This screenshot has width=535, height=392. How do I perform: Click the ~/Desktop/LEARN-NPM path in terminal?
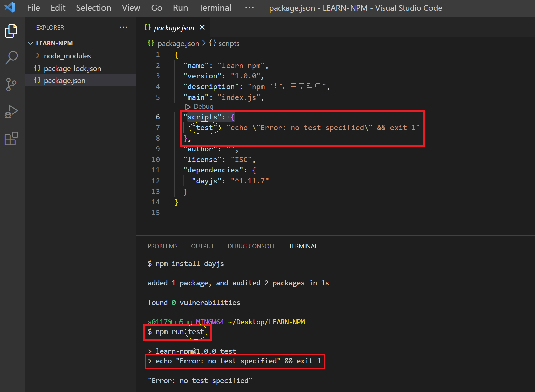tap(266, 322)
